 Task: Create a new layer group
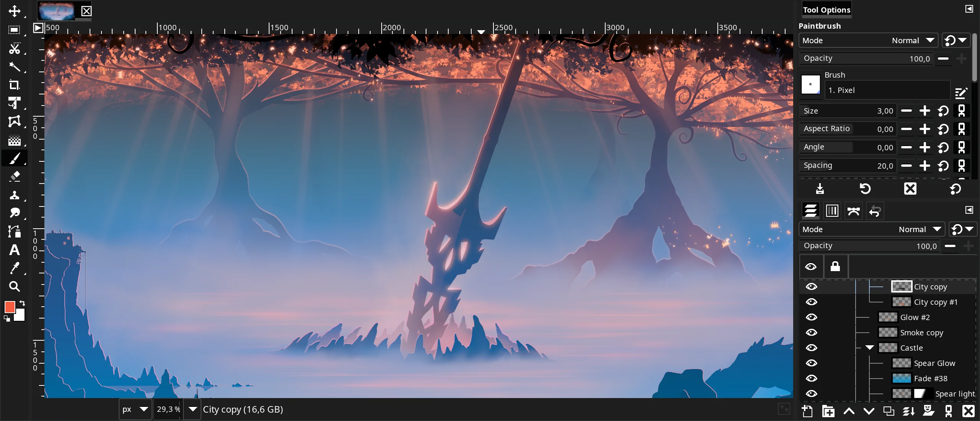828,411
